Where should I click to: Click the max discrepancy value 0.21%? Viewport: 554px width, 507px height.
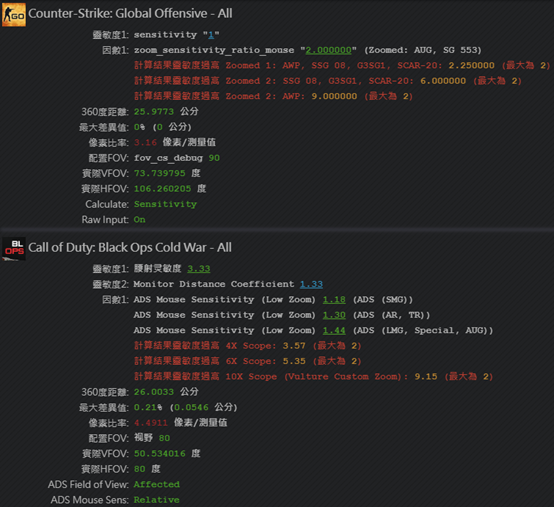148,408
